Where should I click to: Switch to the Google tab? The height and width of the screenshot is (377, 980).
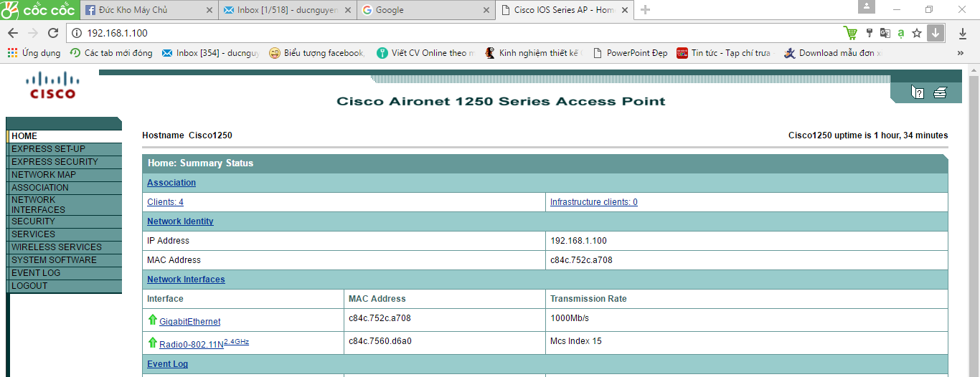coord(425,10)
